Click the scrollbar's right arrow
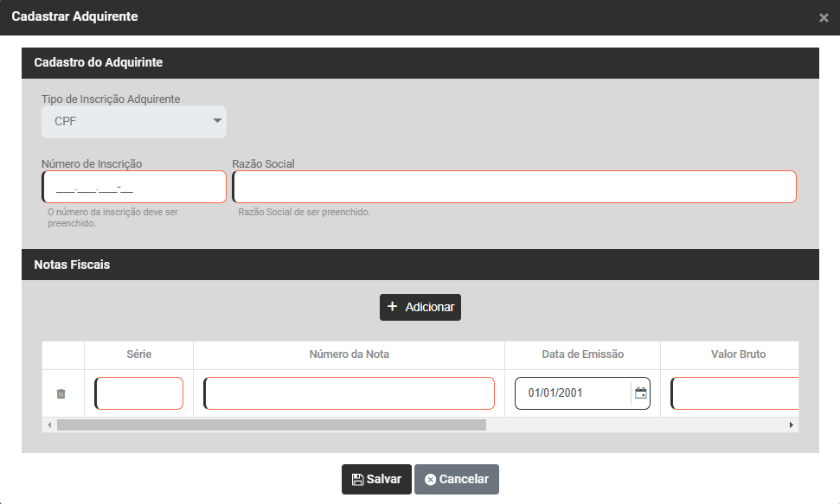 [x=792, y=424]
